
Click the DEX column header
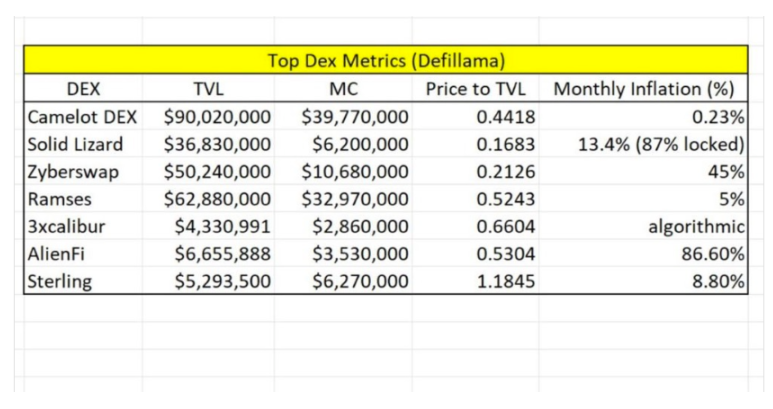83,89
